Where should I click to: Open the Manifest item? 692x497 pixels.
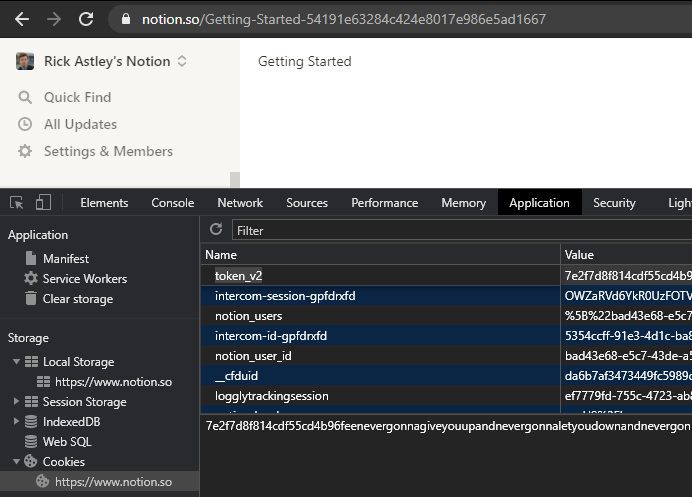(x=66, y=258)
